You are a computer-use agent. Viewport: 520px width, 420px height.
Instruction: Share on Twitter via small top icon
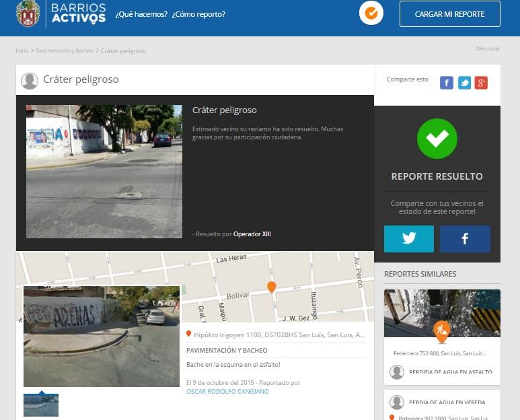click(464, 83)
